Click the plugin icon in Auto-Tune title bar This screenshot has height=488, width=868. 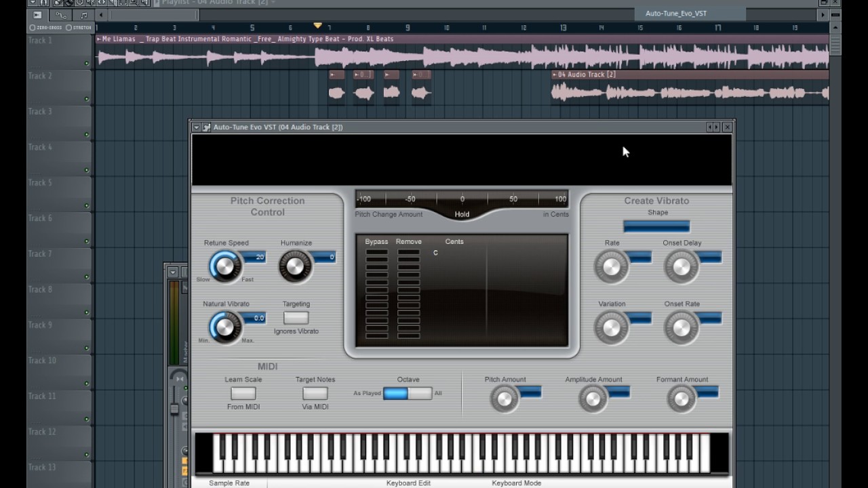(206, 127)
